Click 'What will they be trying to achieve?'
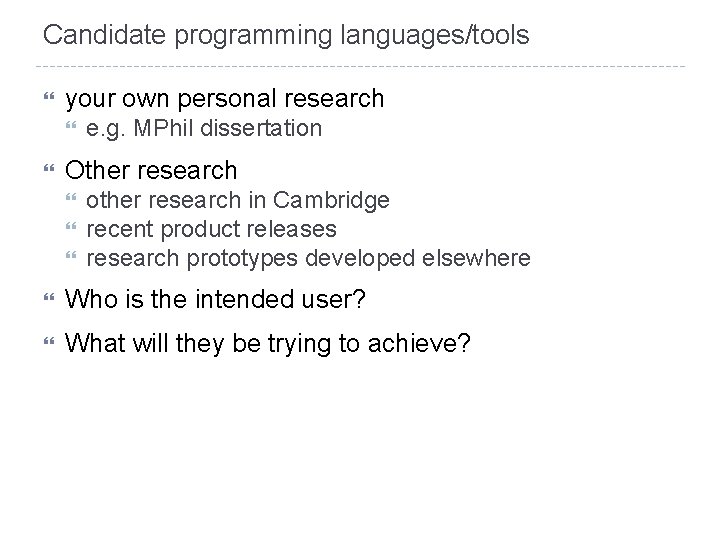Viewport: 720px width, 540px height. [266, 342]
